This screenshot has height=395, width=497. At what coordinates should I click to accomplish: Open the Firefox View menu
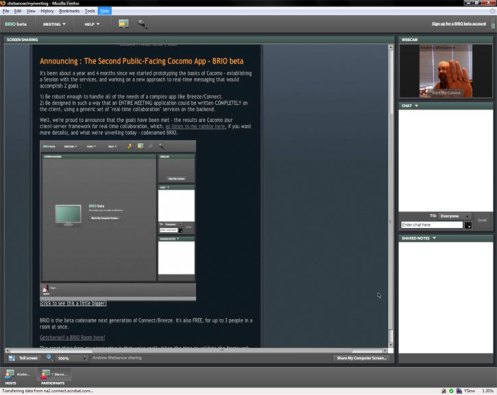pyautogui.click(x=31, y=11)
